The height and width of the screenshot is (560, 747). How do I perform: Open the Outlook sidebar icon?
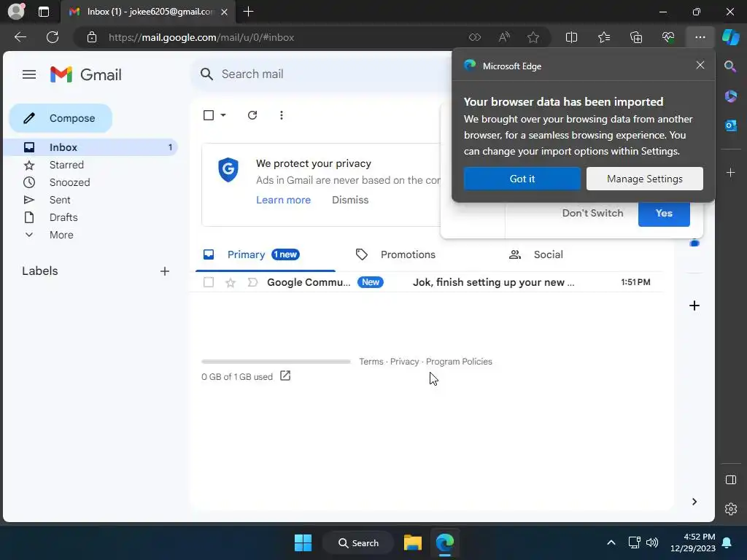click(731, 125)
